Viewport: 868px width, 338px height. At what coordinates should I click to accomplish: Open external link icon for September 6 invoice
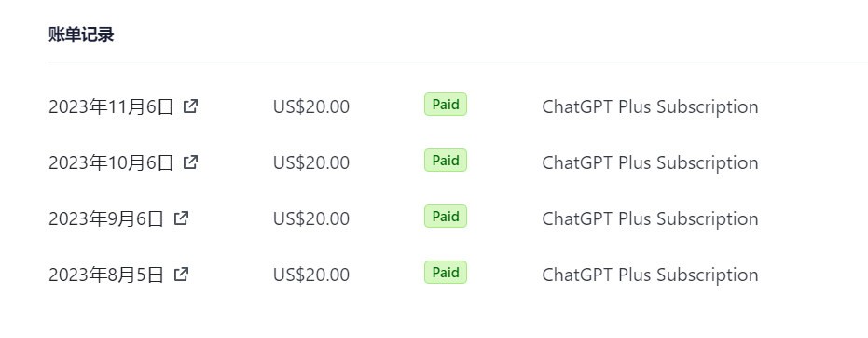181,218
